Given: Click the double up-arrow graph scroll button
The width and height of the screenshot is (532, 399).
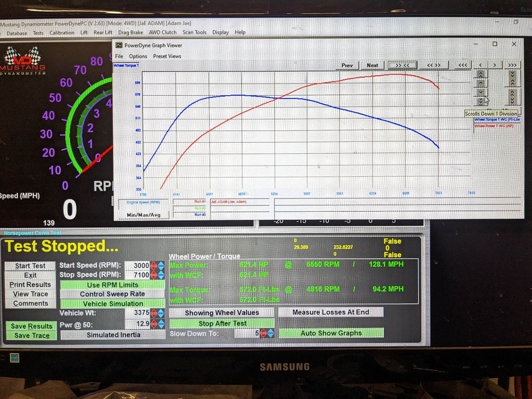Looking at the screenshot, I should [480, 74].
